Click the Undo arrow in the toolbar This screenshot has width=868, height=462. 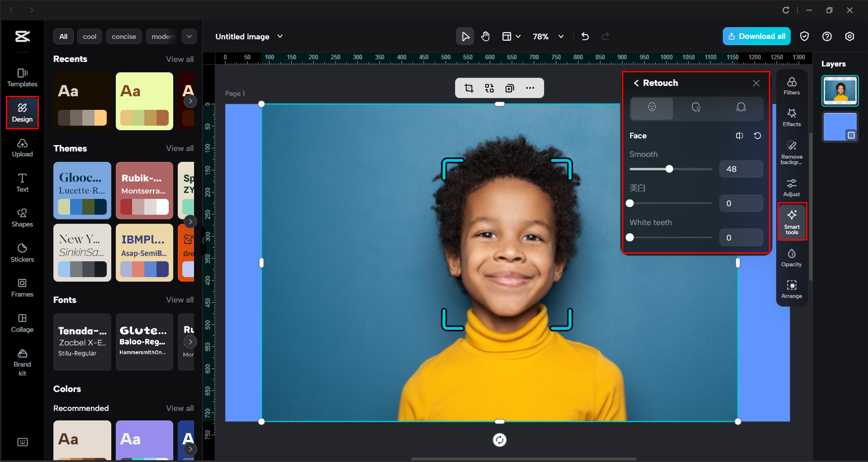click(x=585, y=36)
